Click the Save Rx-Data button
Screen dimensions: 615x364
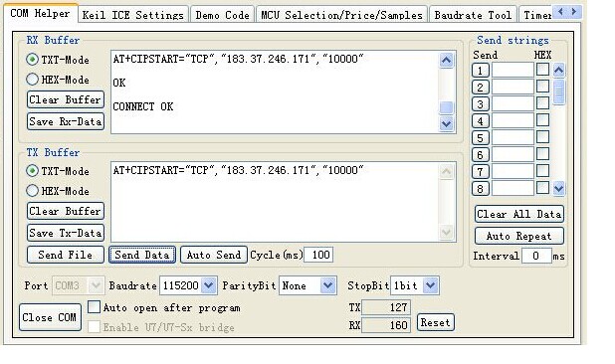coord(66,121)
